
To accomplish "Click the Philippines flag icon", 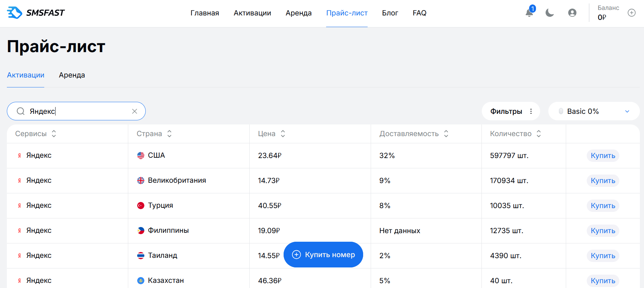I will coord(141,230).
